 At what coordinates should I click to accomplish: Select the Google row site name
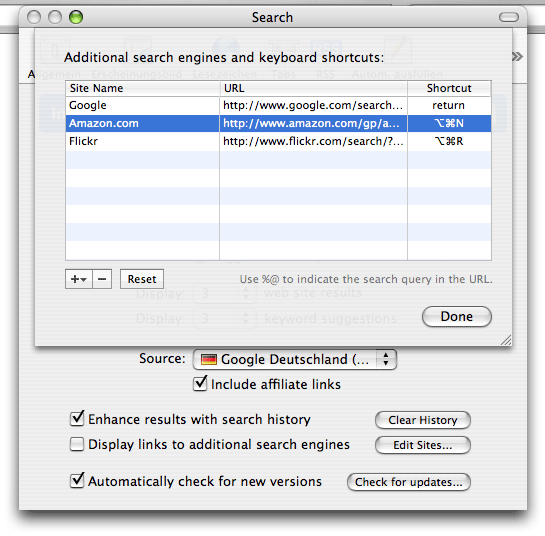tap(143, 105)
